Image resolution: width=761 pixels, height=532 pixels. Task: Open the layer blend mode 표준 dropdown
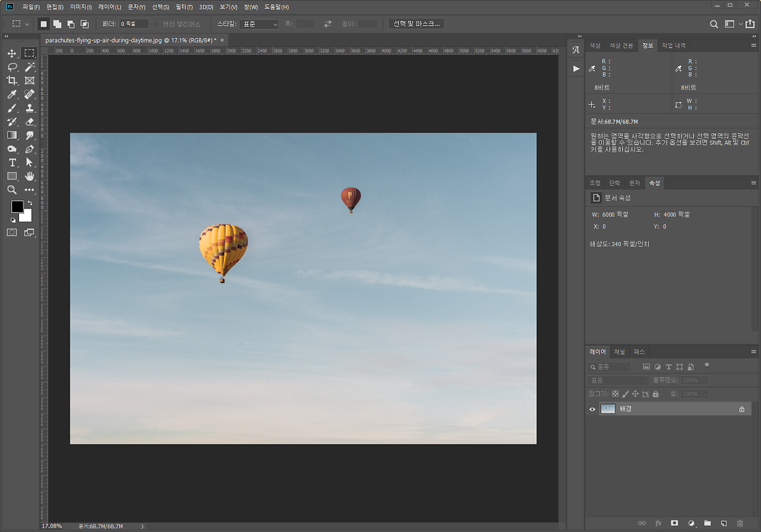(x=618, y=380)
